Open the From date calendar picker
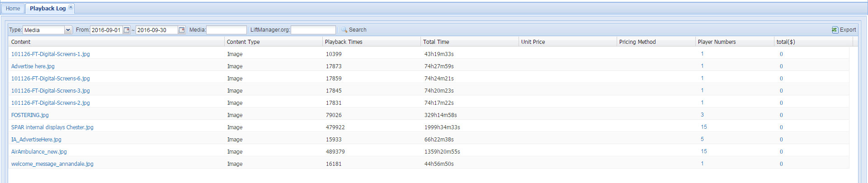Viewport: 868px width, 183px height. point(127,30)
